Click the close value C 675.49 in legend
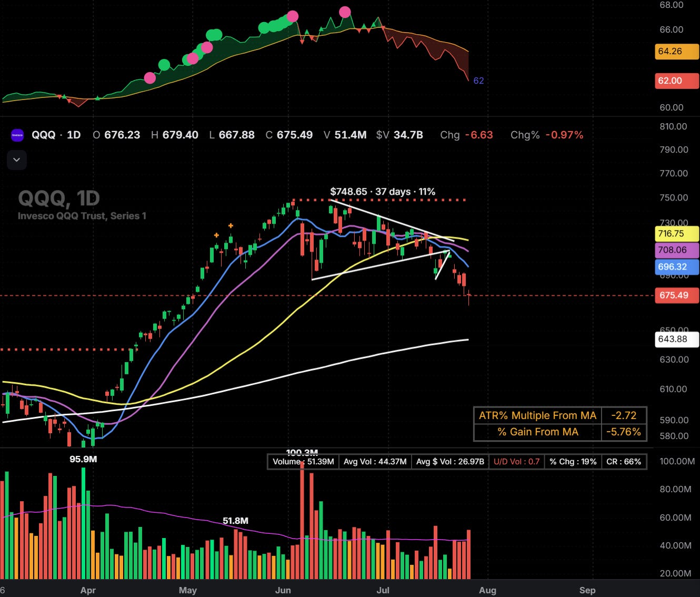Viewport: 700px width, 597px height. (x=289, y=135)
